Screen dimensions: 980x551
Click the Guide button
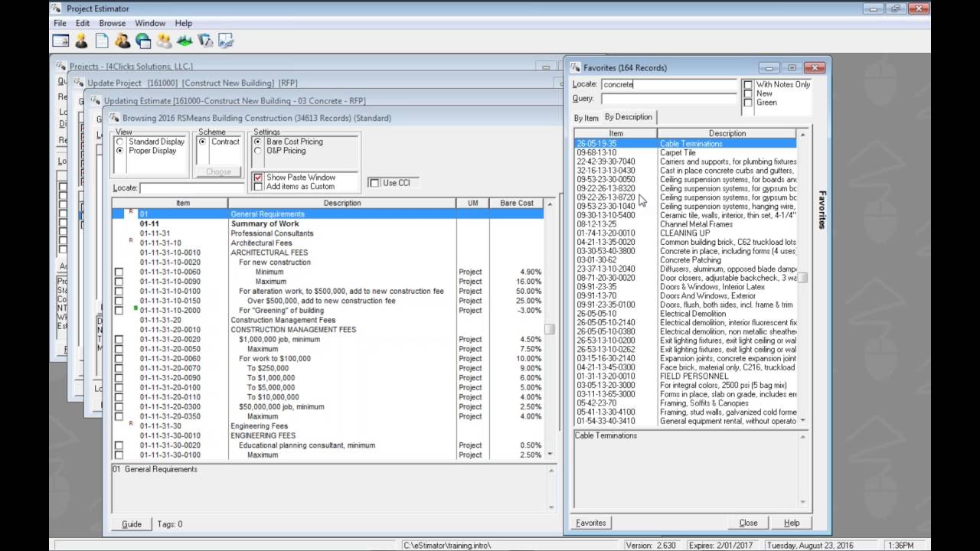[132, 524]
